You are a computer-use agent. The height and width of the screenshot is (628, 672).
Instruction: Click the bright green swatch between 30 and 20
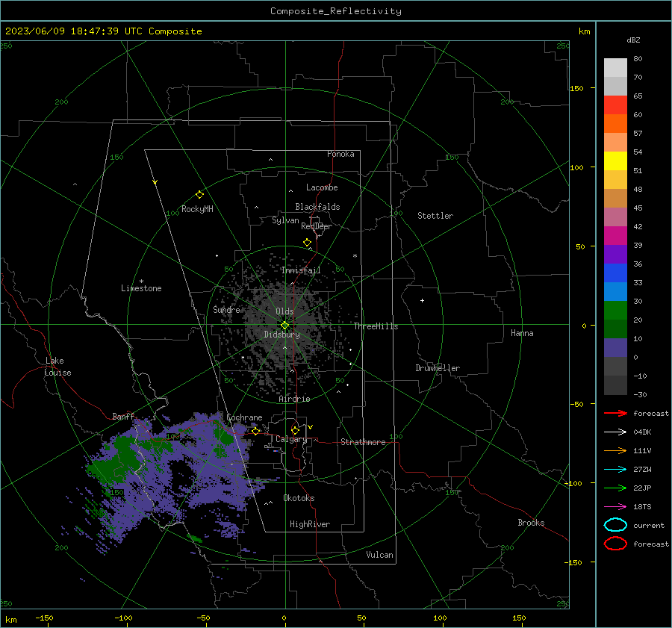click(x=615, y=311)
